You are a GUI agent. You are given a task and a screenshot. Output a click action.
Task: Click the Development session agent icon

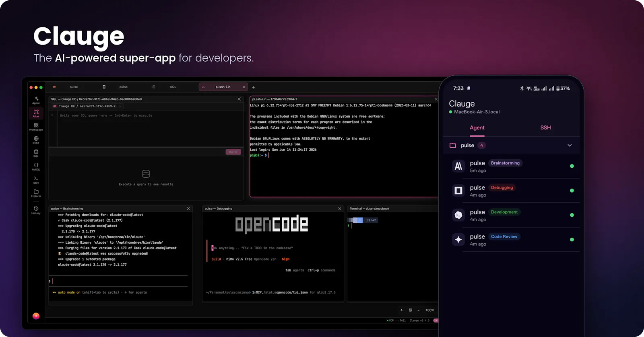(x=458, y=215)
